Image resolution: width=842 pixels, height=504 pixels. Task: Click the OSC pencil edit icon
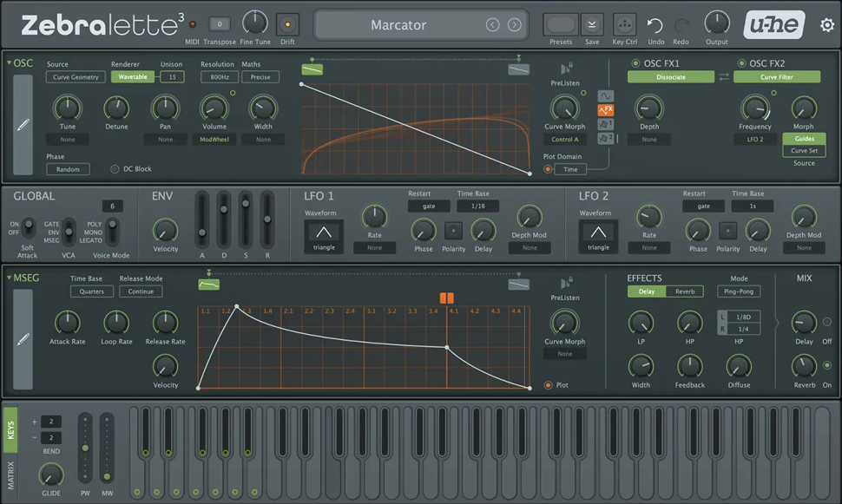coord(23,125)
